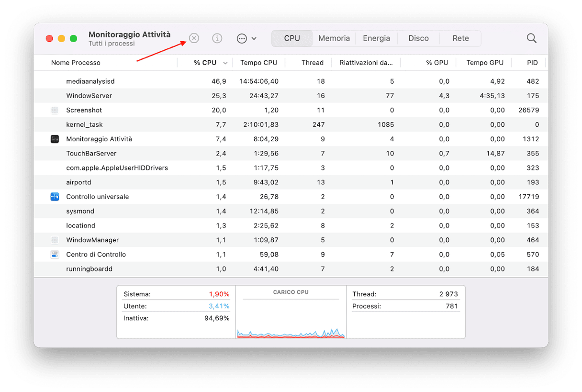
Task: Select the sysmond process row
Action: (x=291, y=211)
